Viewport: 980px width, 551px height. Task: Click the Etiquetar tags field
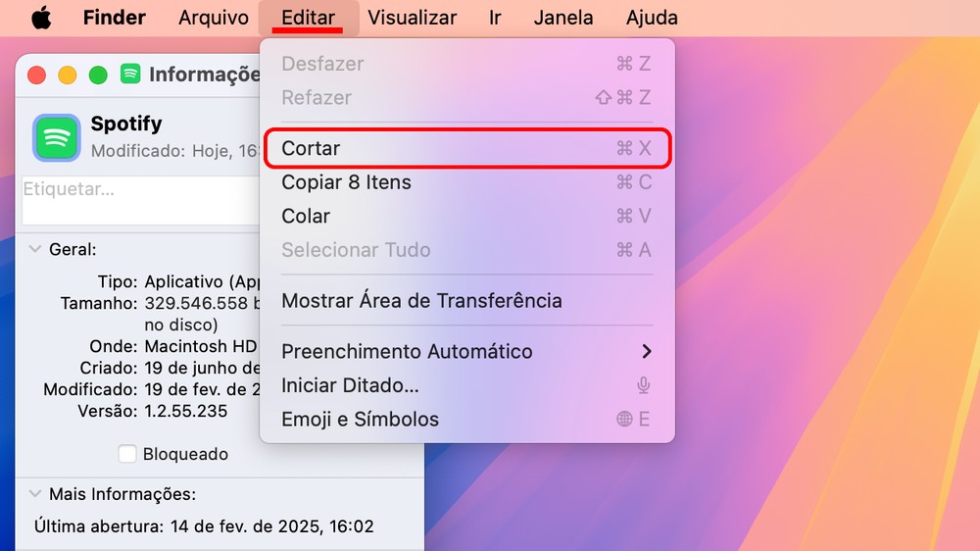click(x=137, y=199)
